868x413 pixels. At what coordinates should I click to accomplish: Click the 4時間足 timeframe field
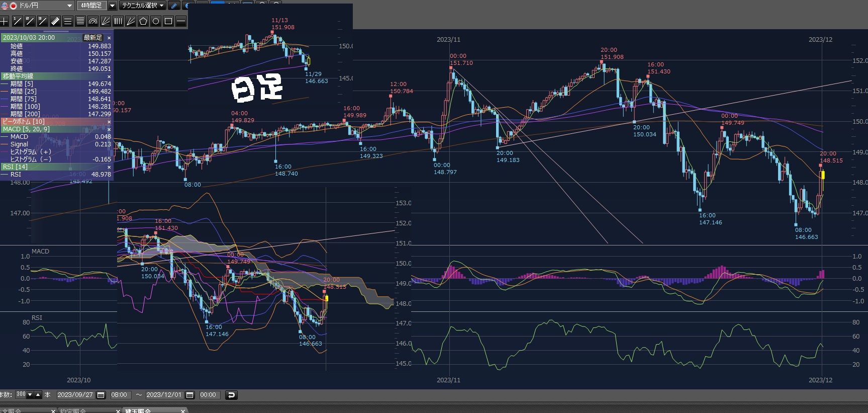[91, 6]
